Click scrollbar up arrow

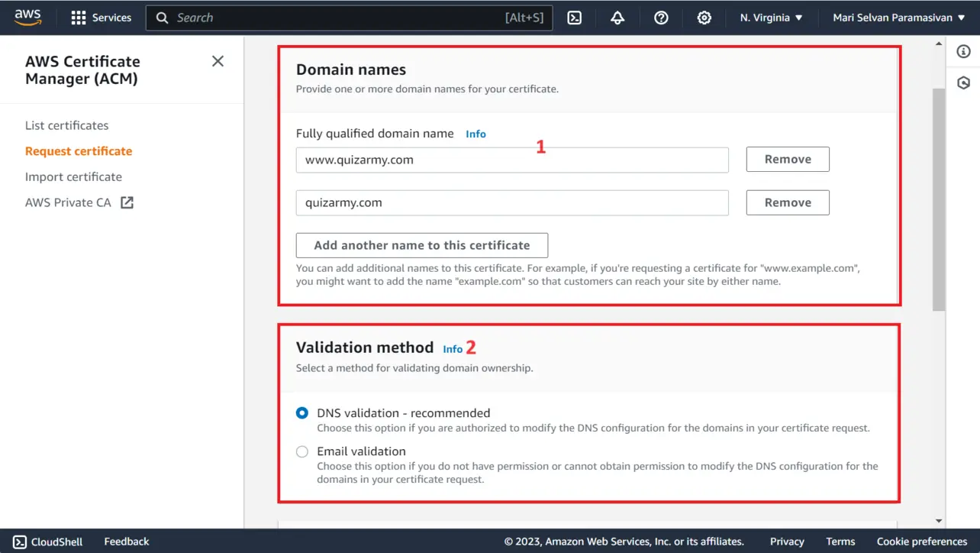click(939, 44)
